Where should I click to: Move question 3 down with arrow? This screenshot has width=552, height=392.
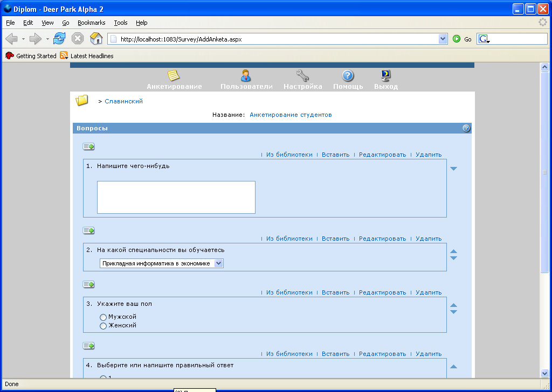pyautogui.click(x=454, y=312)
